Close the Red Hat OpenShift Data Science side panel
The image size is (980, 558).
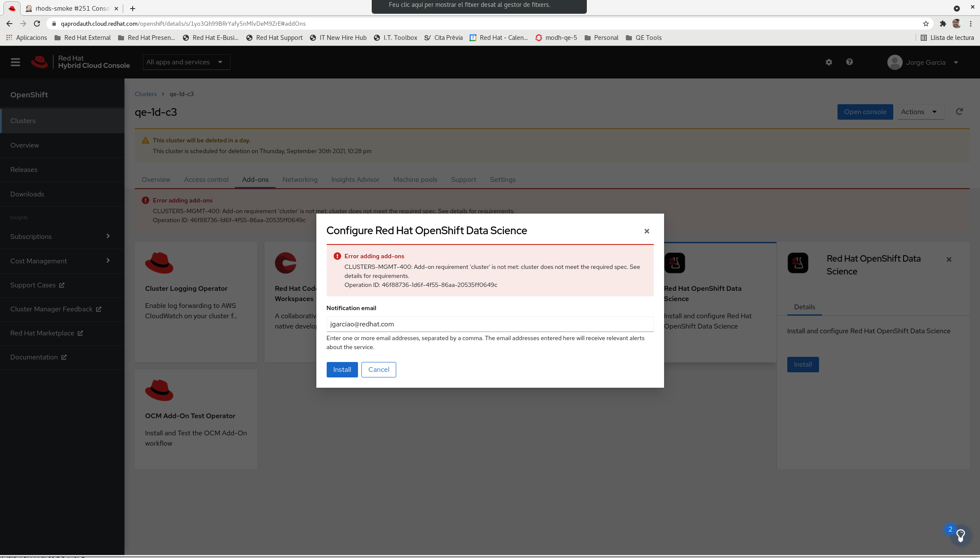tap(949, 259)
